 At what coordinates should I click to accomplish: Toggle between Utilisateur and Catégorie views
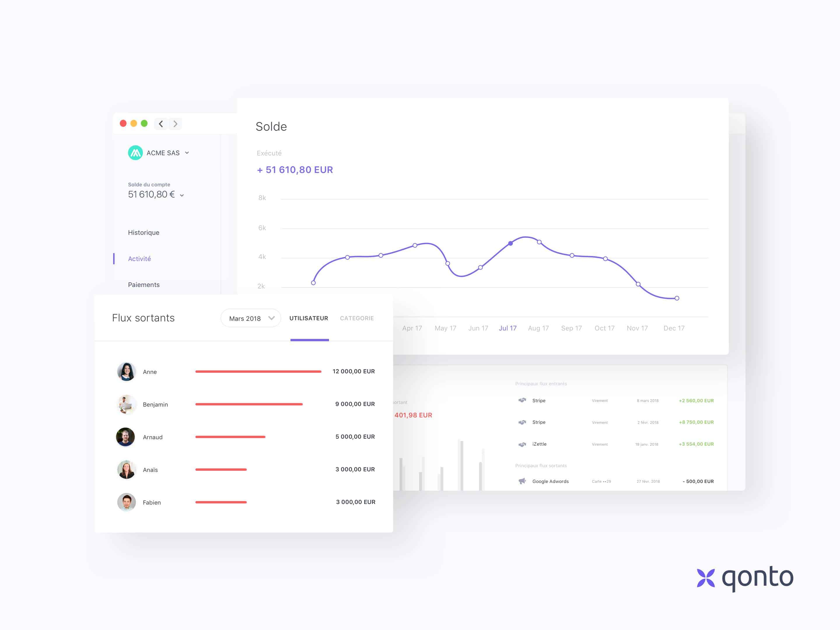pyautogui.click(x=356, y=318)
